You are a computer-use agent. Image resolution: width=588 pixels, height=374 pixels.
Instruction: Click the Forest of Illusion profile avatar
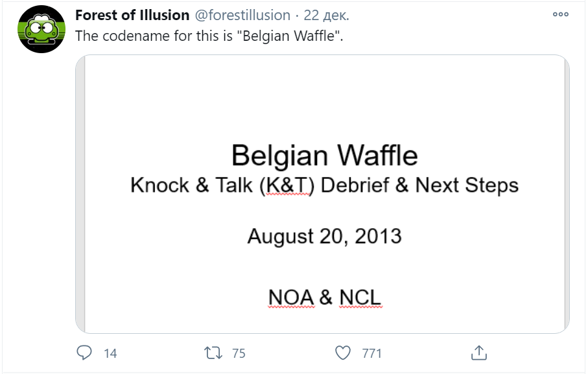(x=41, y=29)
